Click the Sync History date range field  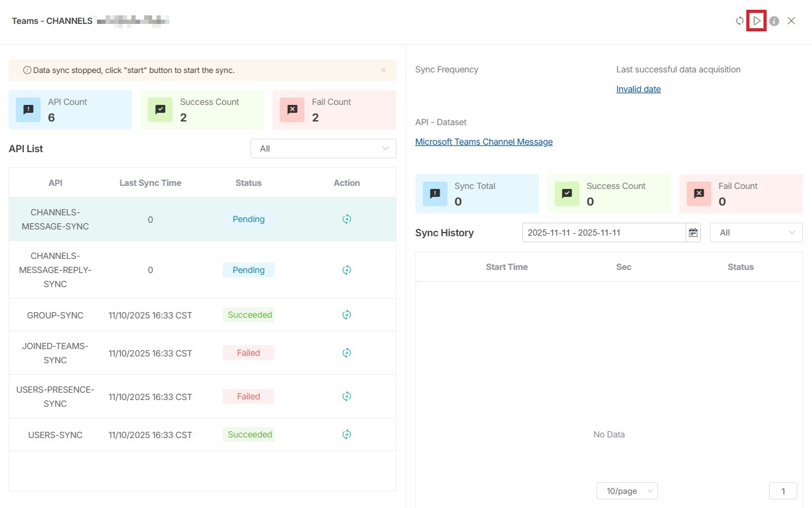click(x=603, y=233)
